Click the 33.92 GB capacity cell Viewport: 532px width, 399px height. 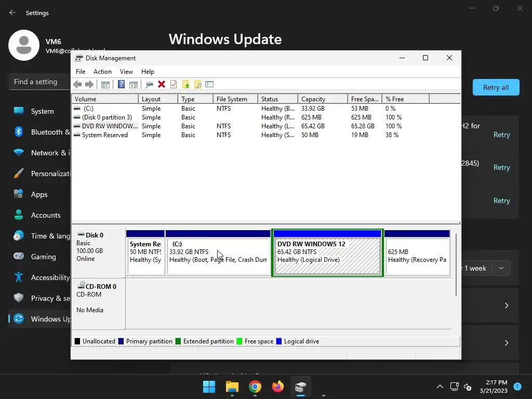(313, 109)
